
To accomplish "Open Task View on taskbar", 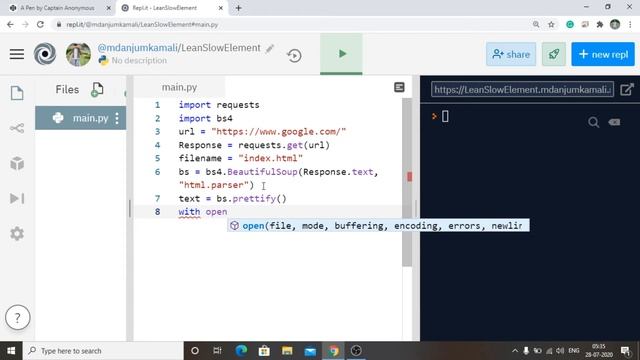I will (x=218, y=351).
